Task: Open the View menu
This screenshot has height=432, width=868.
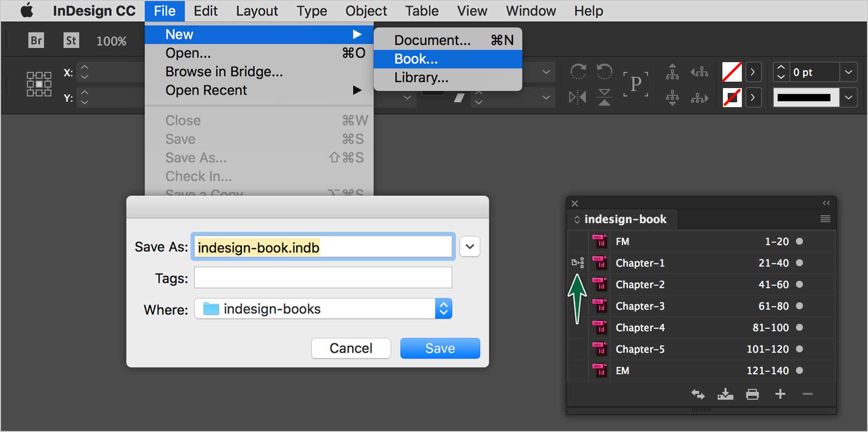Action: tap(472, 11)
